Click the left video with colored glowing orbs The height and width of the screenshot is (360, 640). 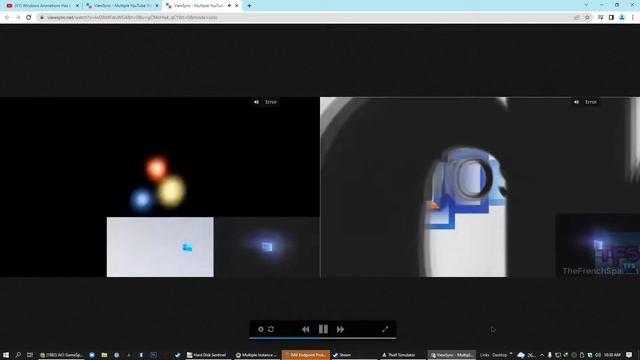click(x=160, y=187)
